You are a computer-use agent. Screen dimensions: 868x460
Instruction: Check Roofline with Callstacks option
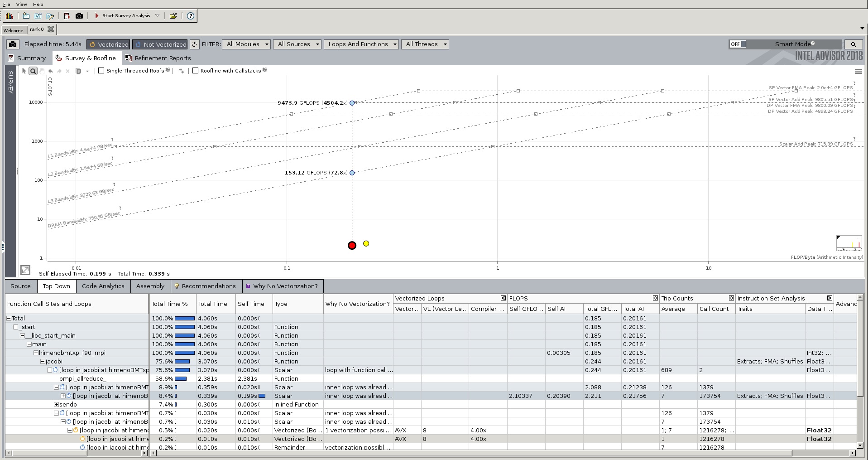coord(196,71)
